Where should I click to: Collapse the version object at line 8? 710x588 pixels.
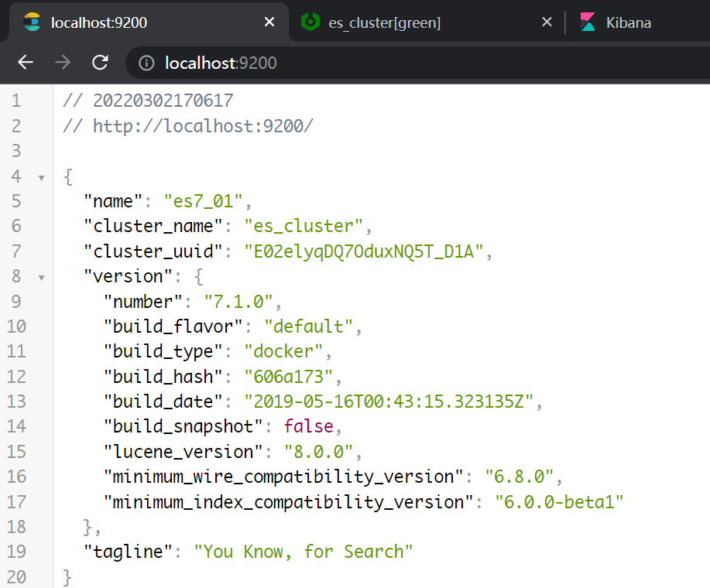(41, 278)
